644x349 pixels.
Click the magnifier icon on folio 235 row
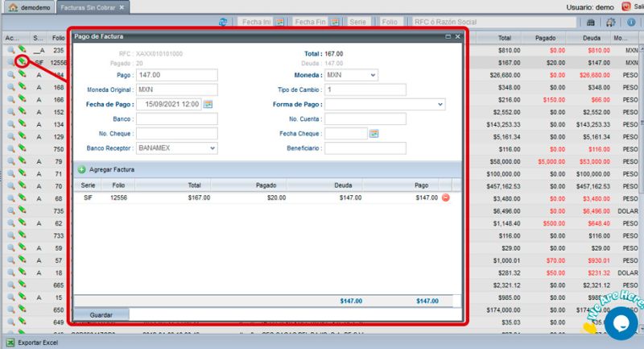click(11, 50)
